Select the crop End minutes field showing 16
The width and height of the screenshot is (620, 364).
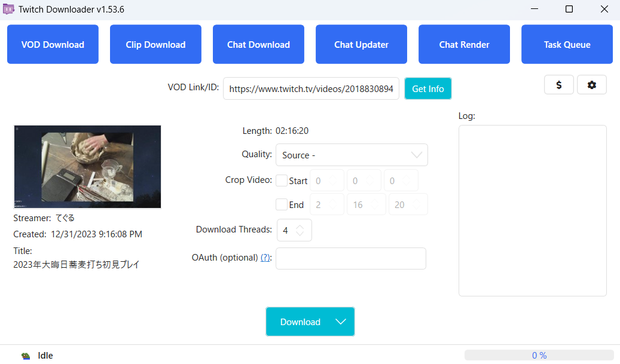click(366, 204)
